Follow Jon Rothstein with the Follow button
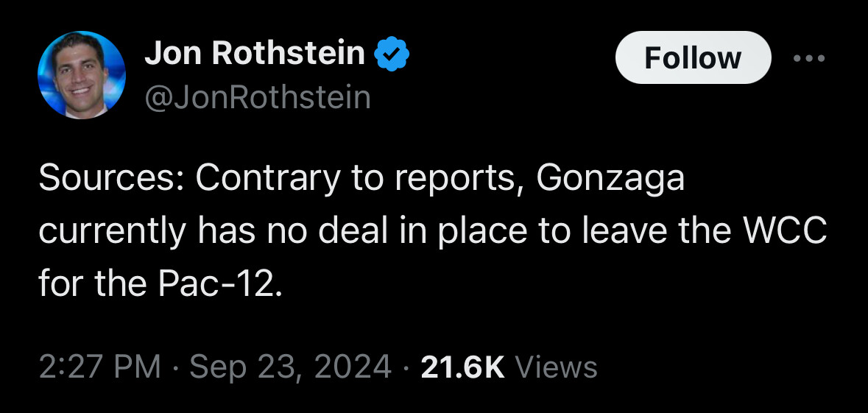The width and height of the screenshot is (868, 413). 693,57
